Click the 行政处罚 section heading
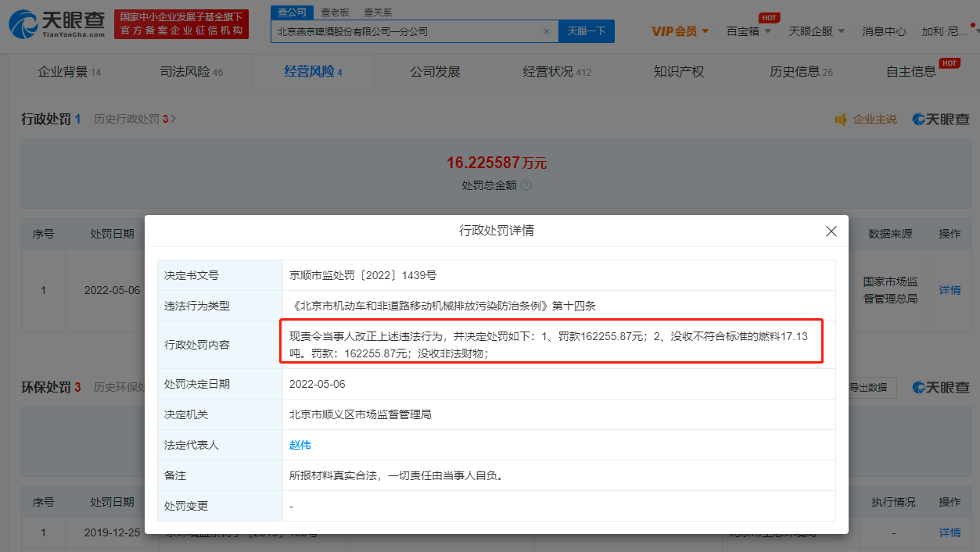This screenshot has width=980, height=552. (46, 119)
